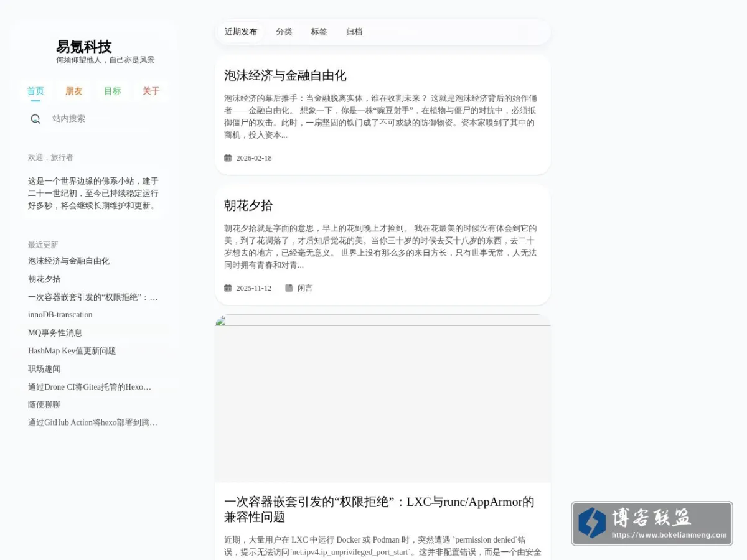Open post about LXC与runc/AppArmor compatibility
The width and height of the screenshot is (747, 560).
pyautogui.click(x=379, y=510)
